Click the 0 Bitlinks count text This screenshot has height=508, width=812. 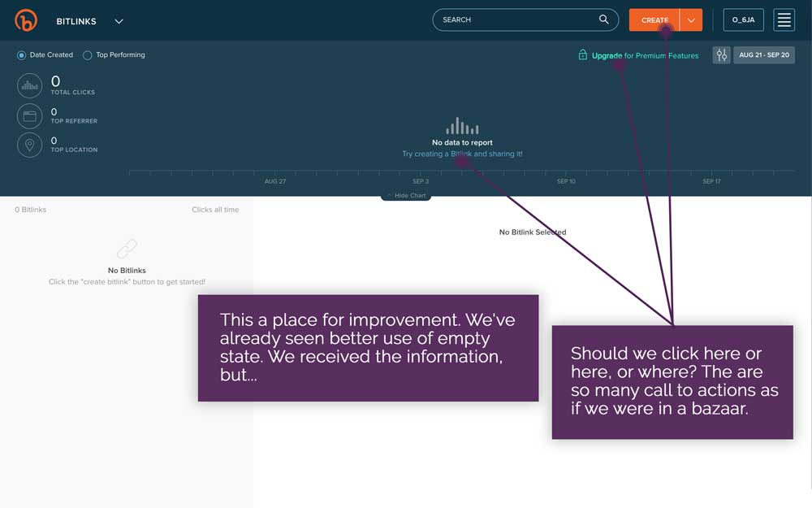31,210
